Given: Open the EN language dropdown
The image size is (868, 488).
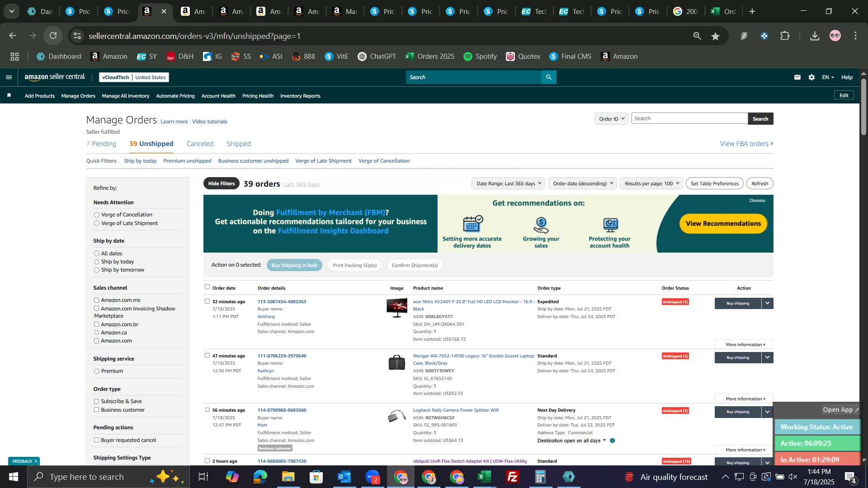Looking at the screenshot, I should coord(828,77).
